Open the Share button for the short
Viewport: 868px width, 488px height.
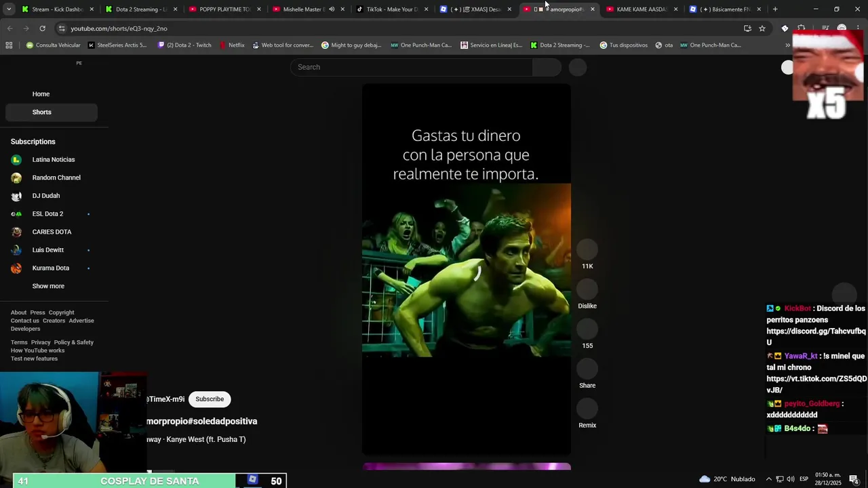click(x=587, y=369)
